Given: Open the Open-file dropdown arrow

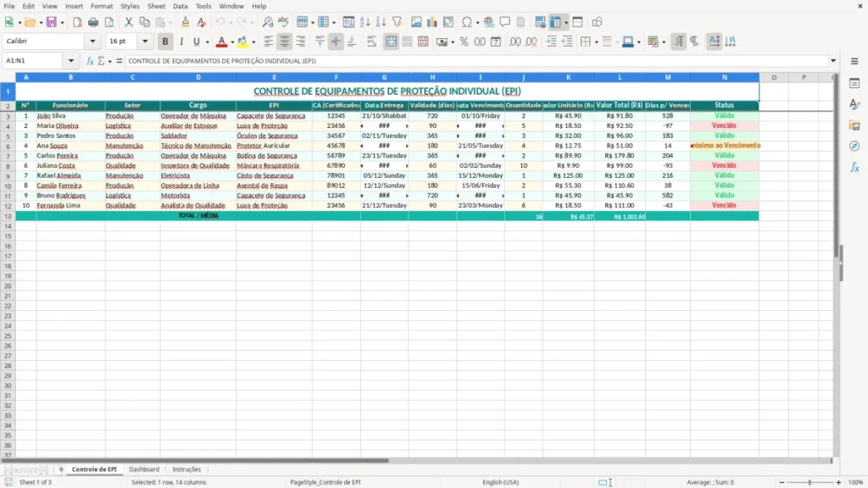Looking at the screenshot, I should point(41,23).
